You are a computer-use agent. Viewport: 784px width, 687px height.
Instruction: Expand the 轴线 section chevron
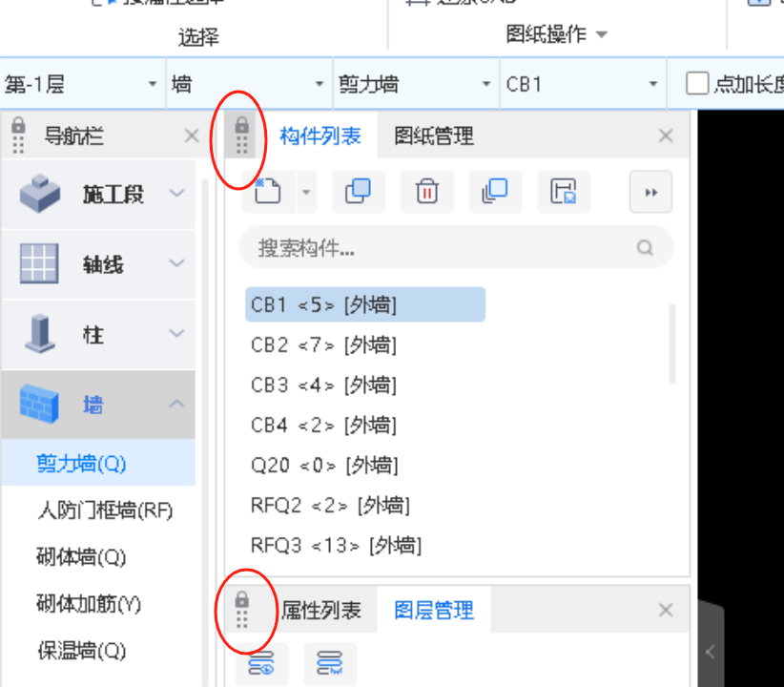click(x=176, y=262)
